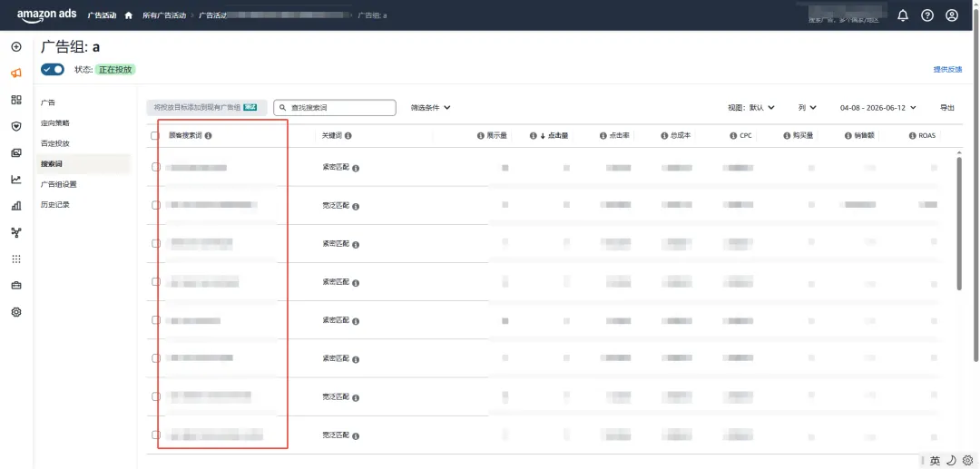Open the notifications bell icon
This screenshot has width=980, height=469.
coord(903,15)
